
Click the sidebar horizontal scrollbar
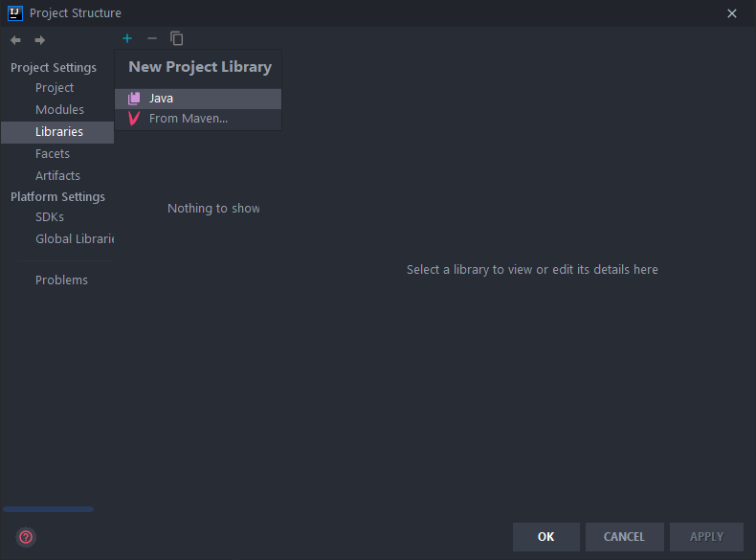48,509
